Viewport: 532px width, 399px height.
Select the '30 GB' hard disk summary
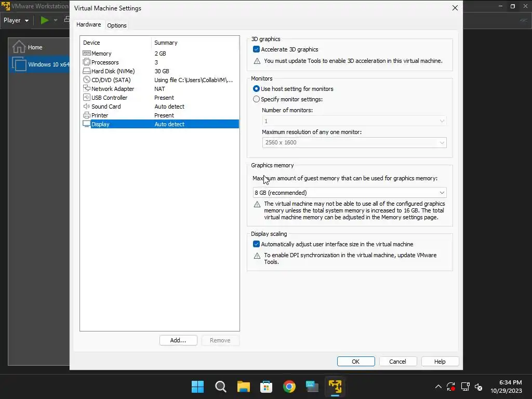(x=162, y=71)
